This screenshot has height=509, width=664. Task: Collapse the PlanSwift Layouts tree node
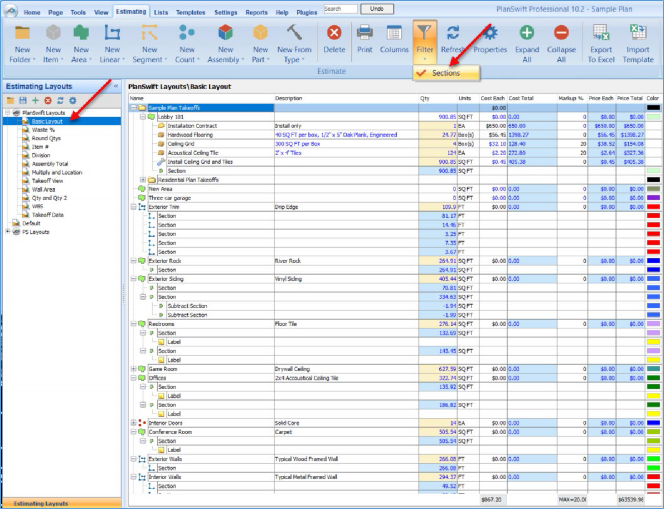7,113
